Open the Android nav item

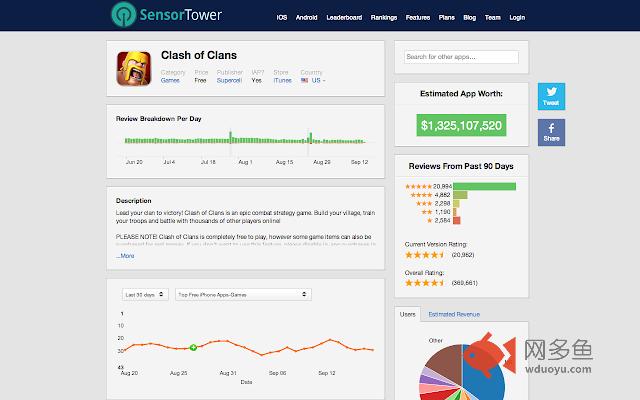coord(307,18)
